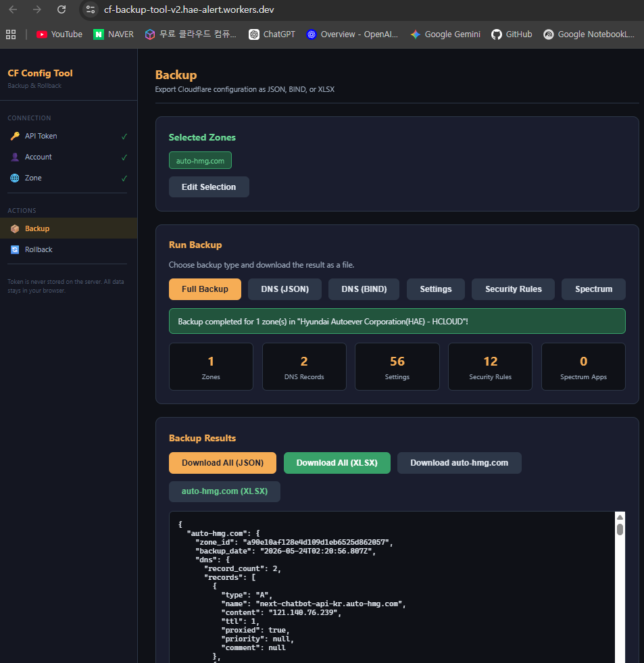Go forward with the browser forward arrow

(37, 9)
